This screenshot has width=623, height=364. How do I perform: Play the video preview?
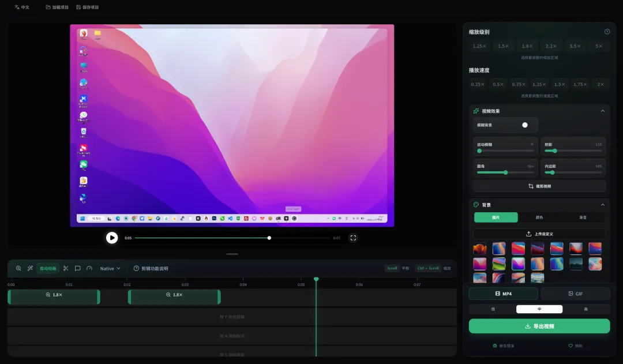(x=112, y=238)
